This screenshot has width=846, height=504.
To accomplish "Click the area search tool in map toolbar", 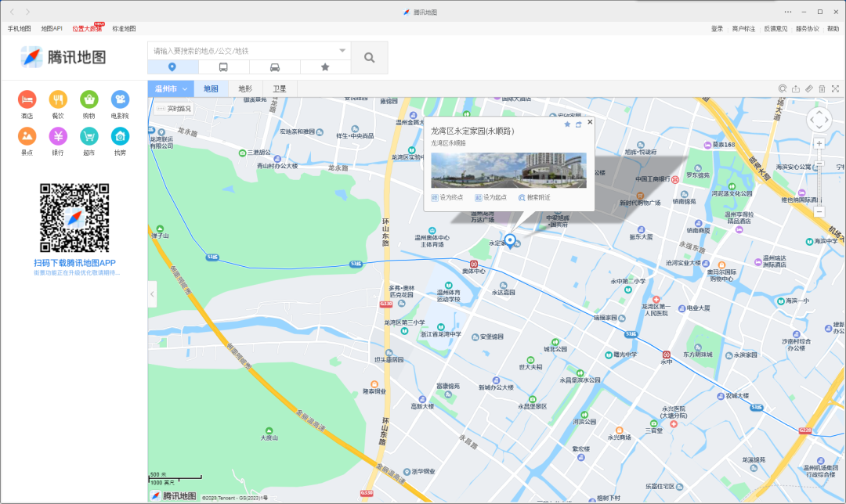I will 783,89.
